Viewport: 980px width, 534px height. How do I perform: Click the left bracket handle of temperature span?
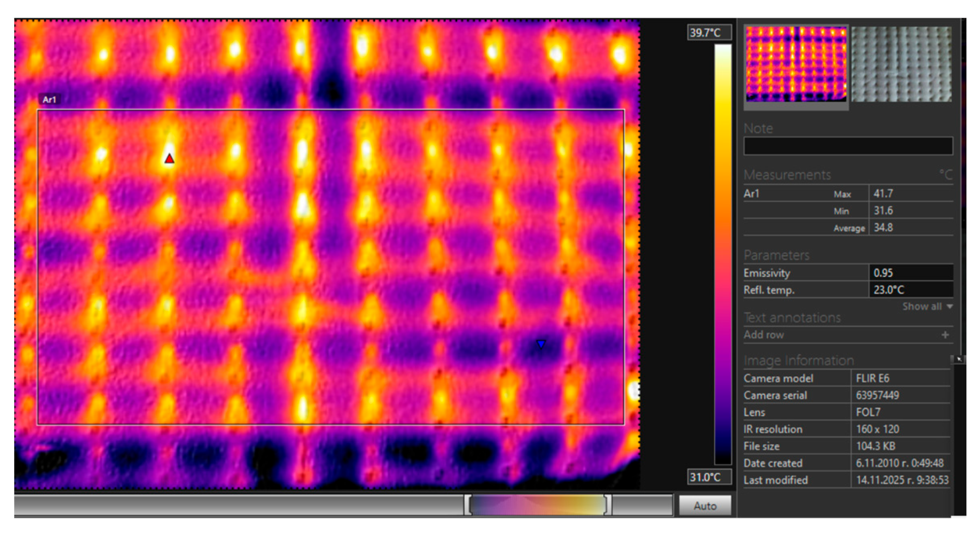pos(468,505)
